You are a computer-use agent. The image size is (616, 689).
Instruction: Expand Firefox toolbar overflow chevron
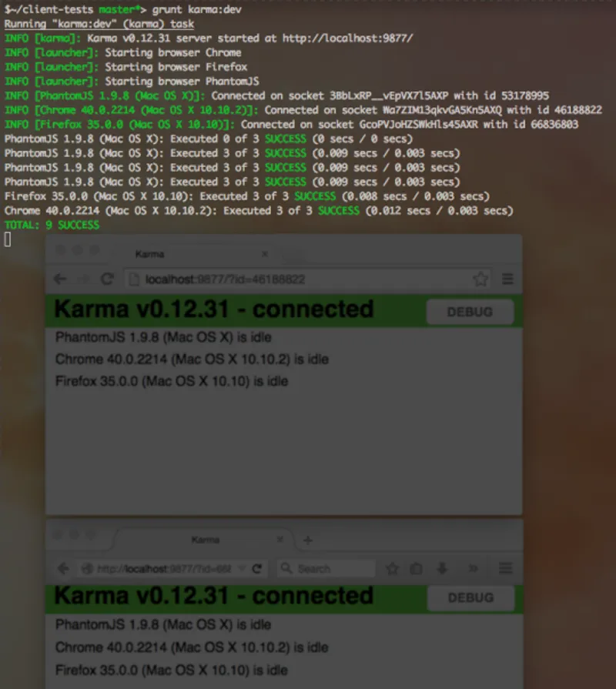click(x=473, y=569)
